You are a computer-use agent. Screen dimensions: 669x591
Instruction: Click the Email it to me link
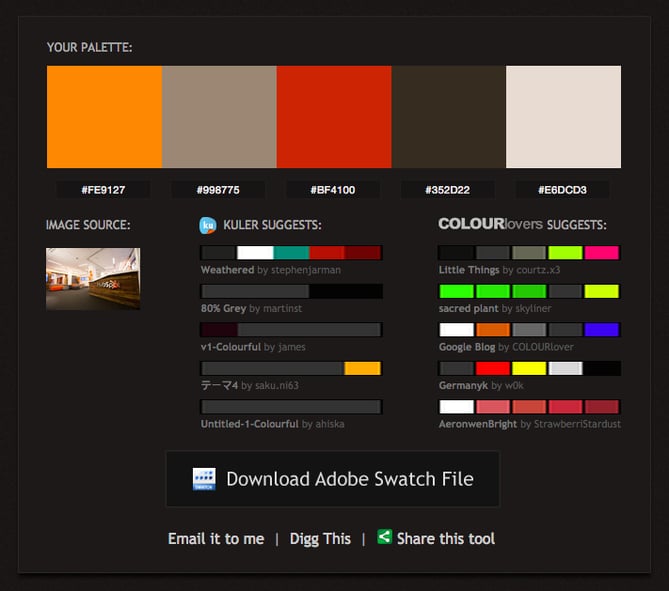(x=216, y=538)
